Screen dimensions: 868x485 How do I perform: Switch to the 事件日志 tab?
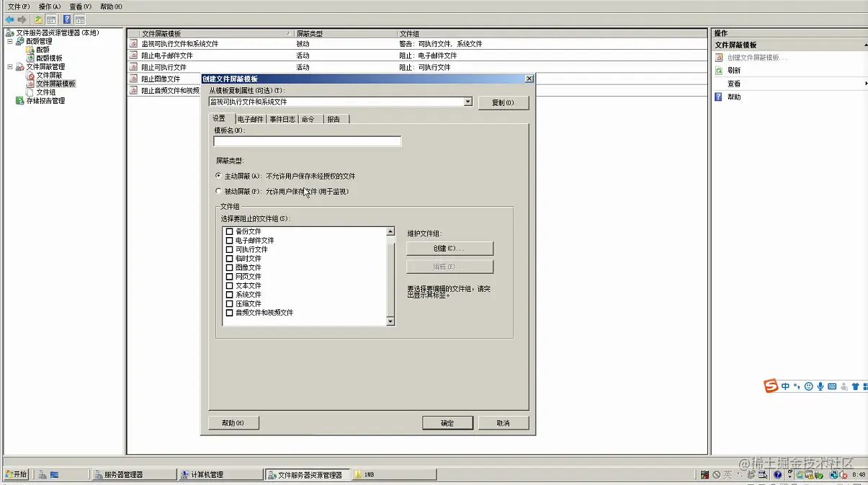pos(282,119)
